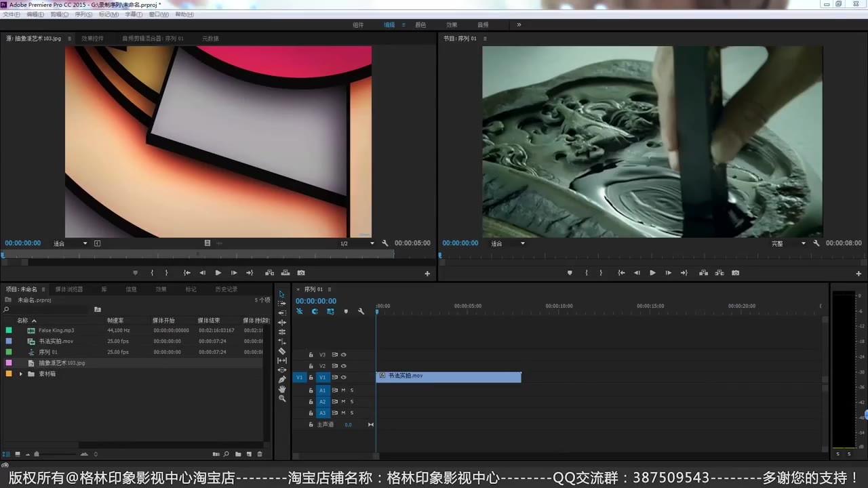
Task: Open Source monitor zoom level dropdown 适合
Action: [71, 243]
